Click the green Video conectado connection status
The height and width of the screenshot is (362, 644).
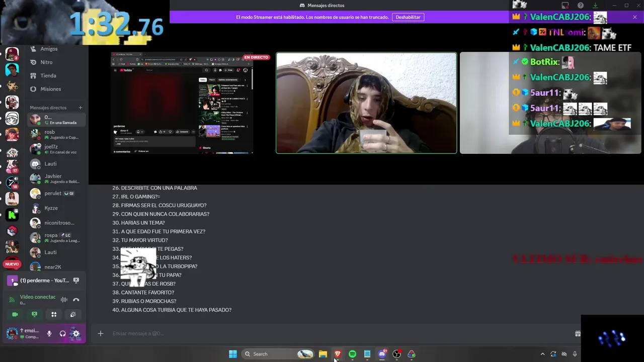click(38, 297)
